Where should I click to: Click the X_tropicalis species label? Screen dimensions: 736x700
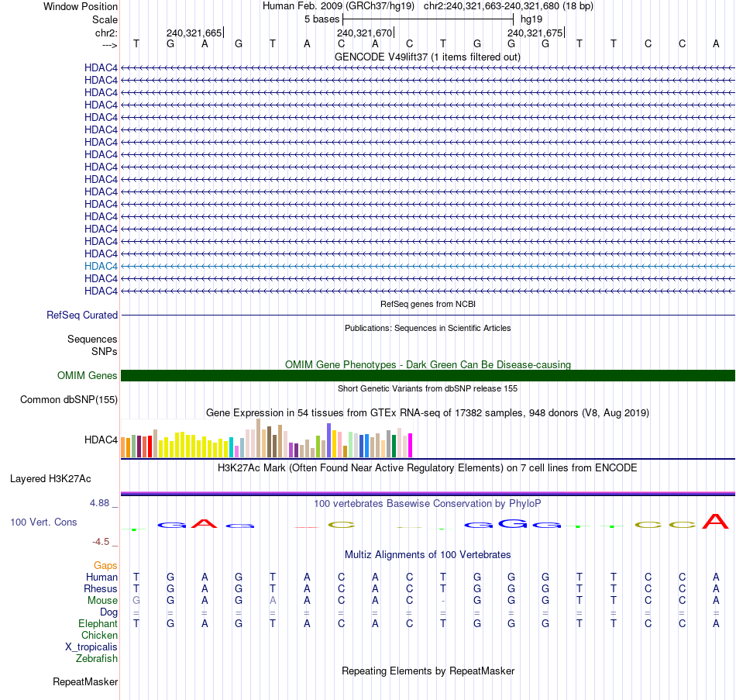point(91,647)
